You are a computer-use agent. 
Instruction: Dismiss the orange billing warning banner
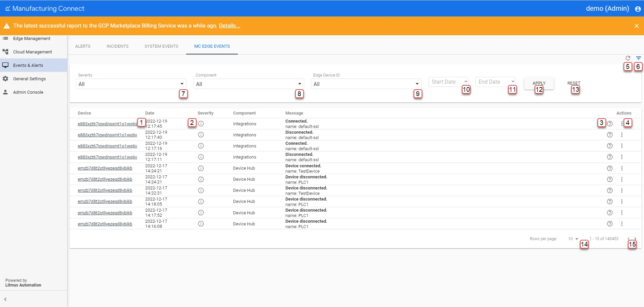(637, 26)
